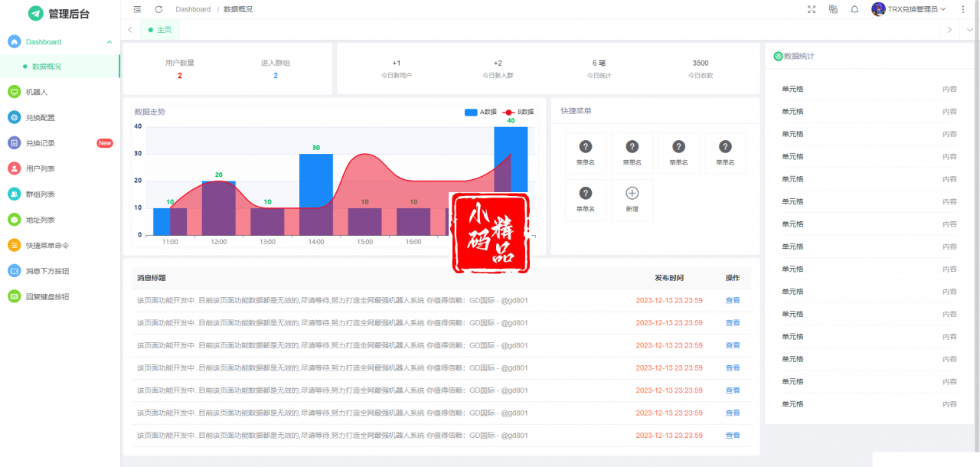Click the 数据走势 chart title
This screenshot has height=467, width=980.
point(149,112)
